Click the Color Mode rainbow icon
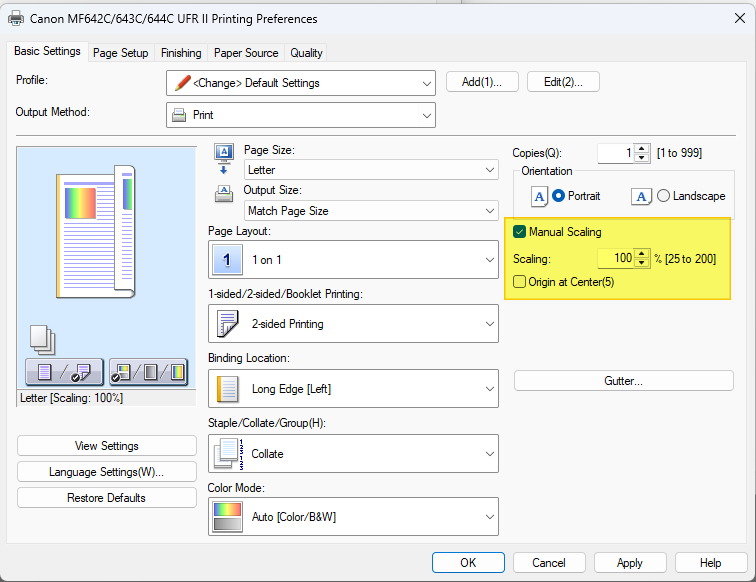Screen dimensions: 756x582 (228, 517)
